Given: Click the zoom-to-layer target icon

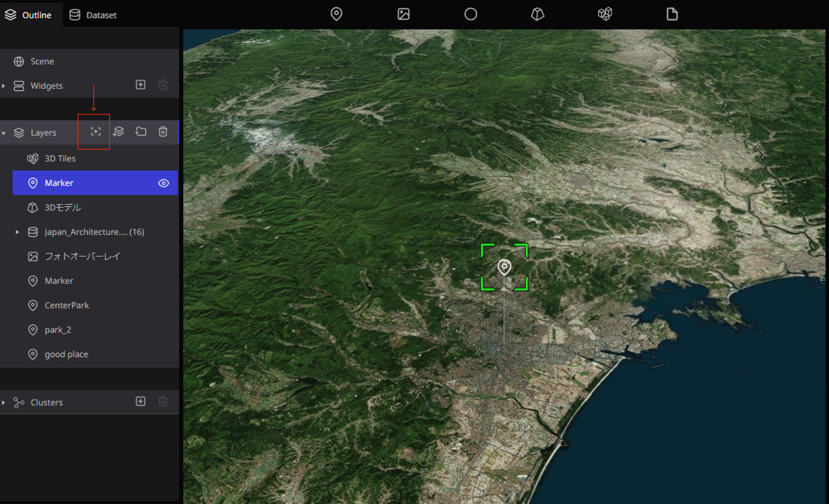Looking at the screenshot, I should 95,132.
